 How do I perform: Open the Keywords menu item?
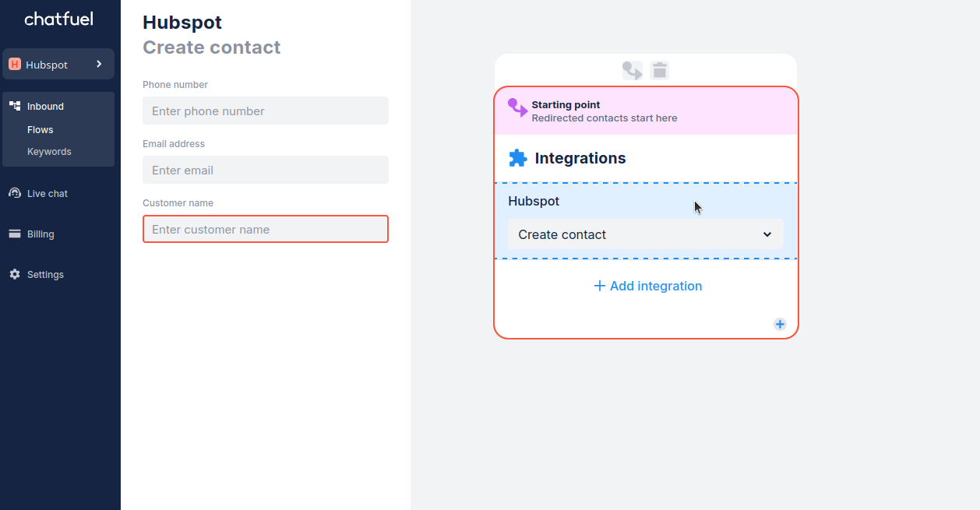click(x=49, y=152)
